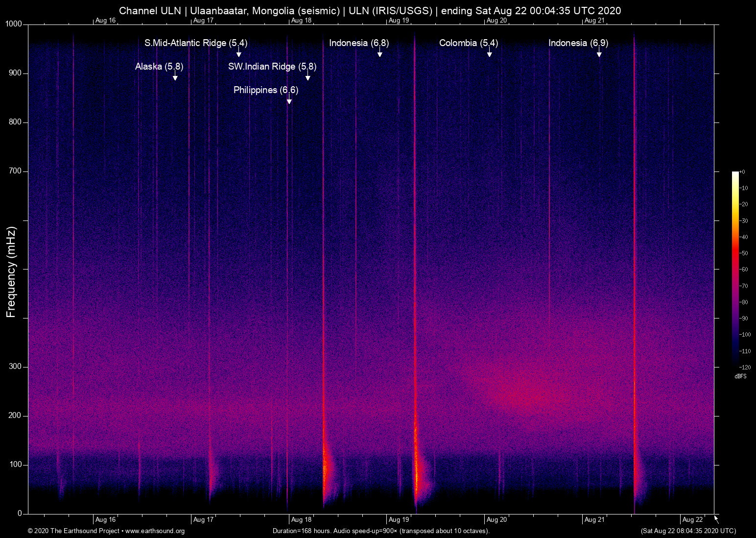
Task: Select the S.Mid-Atlantic Ridge (5.4) label
Action: [196, 43]
